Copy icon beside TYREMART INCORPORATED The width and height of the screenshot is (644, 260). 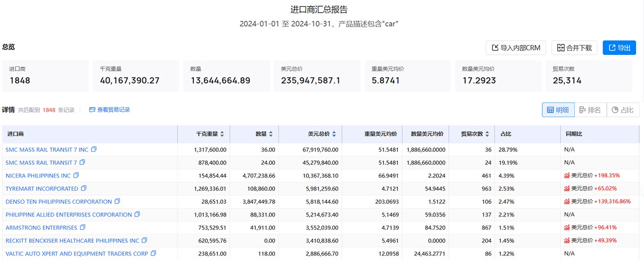pos(84,188)
